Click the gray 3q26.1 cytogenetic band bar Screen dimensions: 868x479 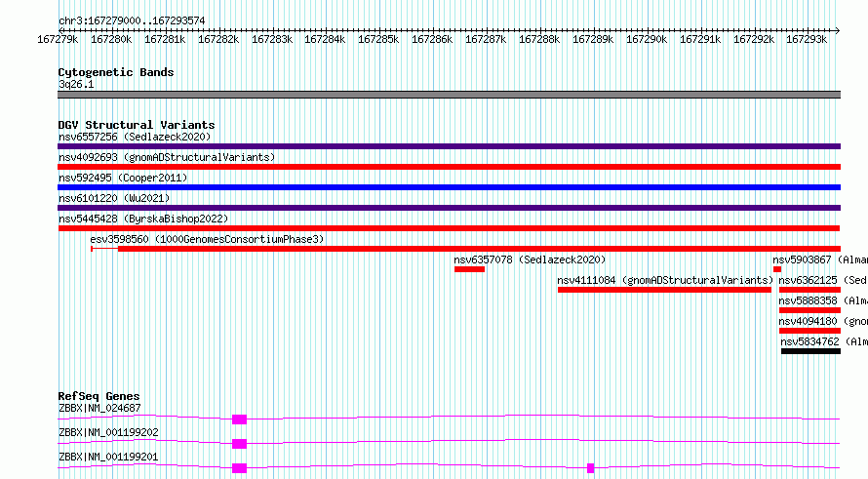pos(449,95)
